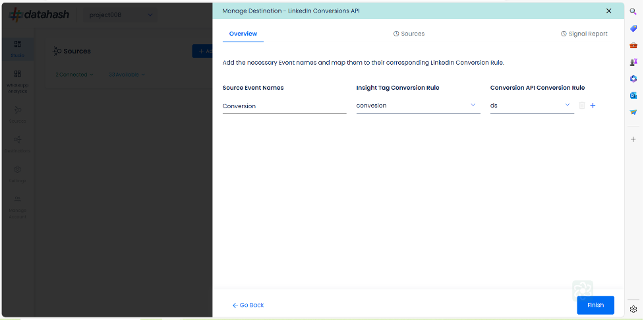Open Sources in the left navigation
644x320 pixels.
17,114
